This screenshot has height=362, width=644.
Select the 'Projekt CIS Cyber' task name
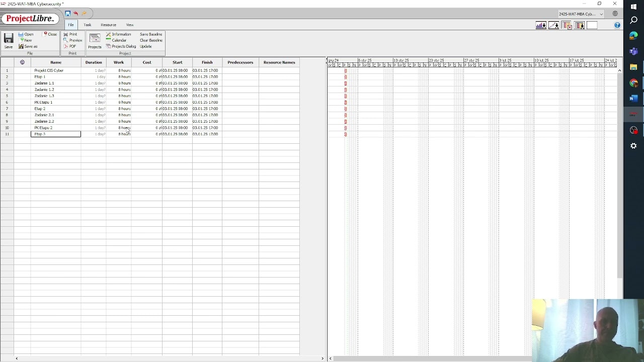click(49, 70)
